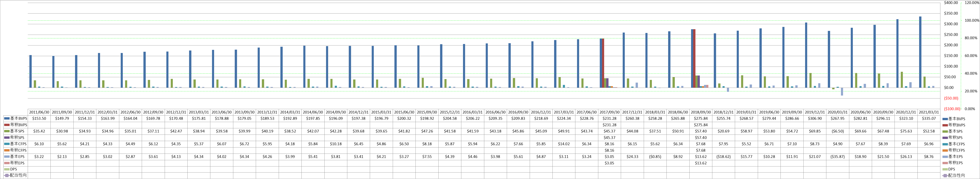The image size is (980, 179).
Task: Click the 基本CFPS color key in the data table
Action: pyautogui.click(x=7, y=144)
